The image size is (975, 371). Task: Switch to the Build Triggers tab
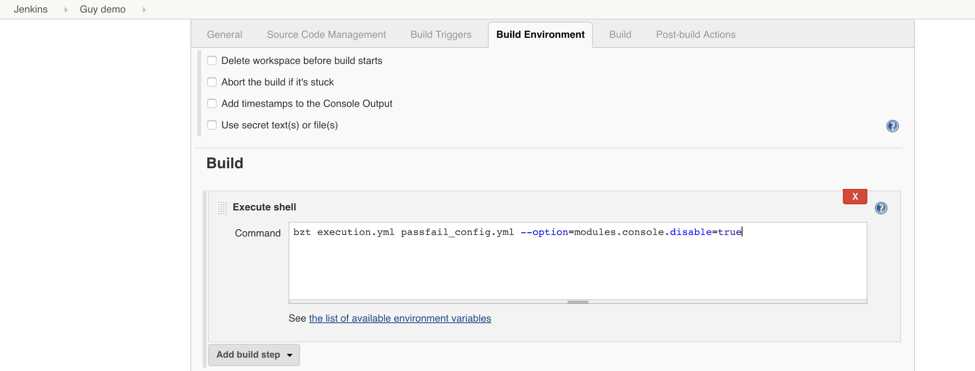tap(441, 35)
